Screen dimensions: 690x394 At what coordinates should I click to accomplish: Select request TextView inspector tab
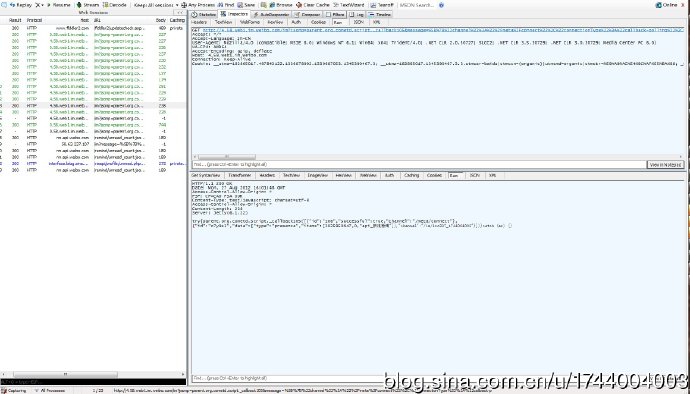224,22
